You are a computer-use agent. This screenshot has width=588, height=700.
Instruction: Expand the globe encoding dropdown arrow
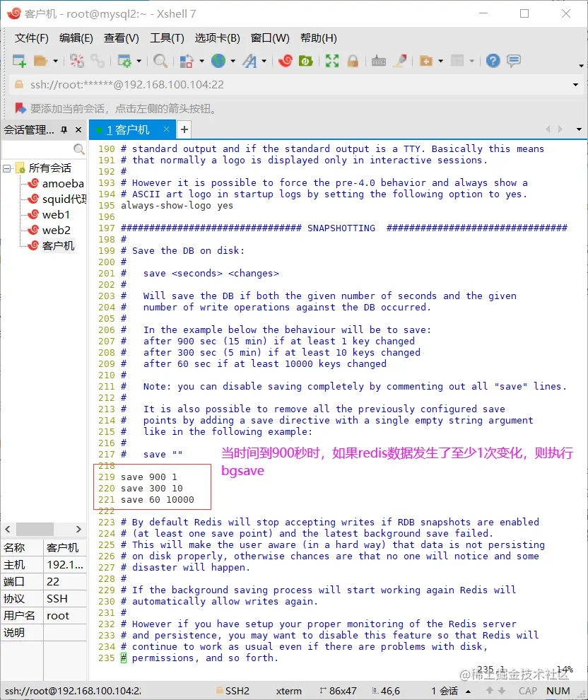(233, 61)
